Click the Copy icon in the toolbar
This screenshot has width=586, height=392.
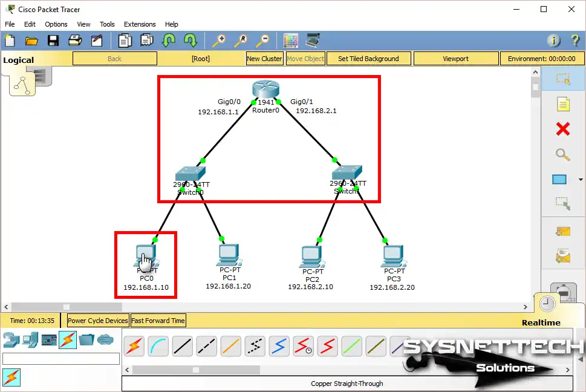[125, 41]
